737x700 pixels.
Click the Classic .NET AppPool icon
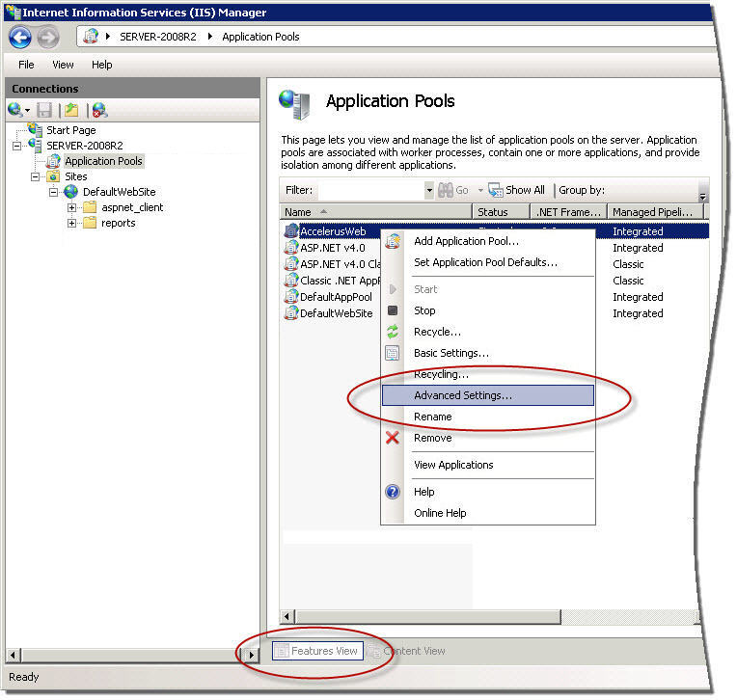click(x=291, y=281)
